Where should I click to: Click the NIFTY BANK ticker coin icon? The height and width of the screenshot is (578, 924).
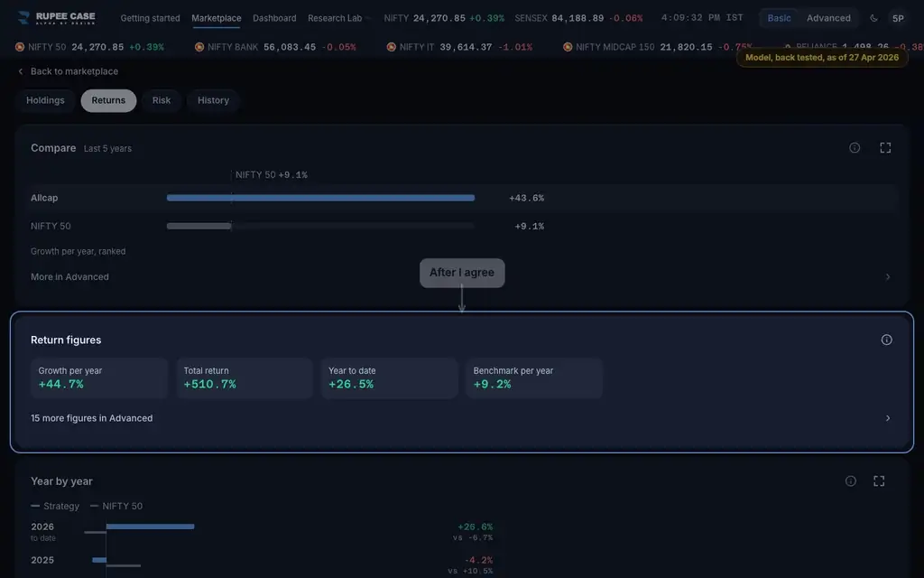(199, 47)
